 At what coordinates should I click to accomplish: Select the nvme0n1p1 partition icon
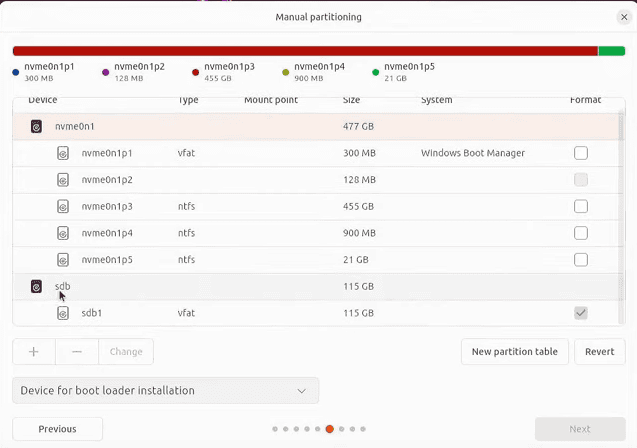pyautogui.click(x=63, y=153)
